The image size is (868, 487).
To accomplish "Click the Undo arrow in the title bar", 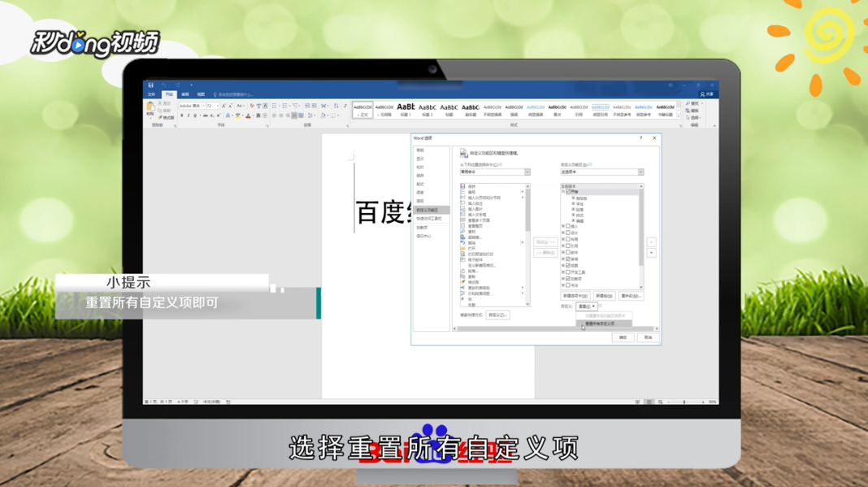I will pyautogui.click(x=164, y=85).
